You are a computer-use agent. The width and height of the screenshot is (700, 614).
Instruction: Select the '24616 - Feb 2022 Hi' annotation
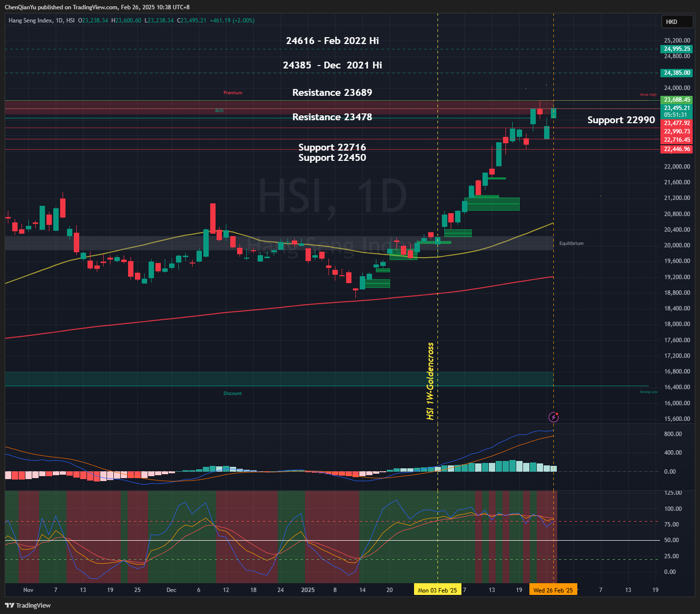[x=332, y=41]
